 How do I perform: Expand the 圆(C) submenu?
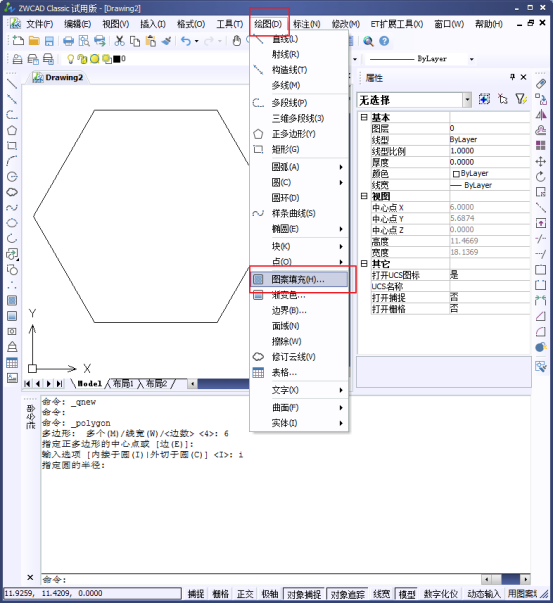[x=299, y=182]
